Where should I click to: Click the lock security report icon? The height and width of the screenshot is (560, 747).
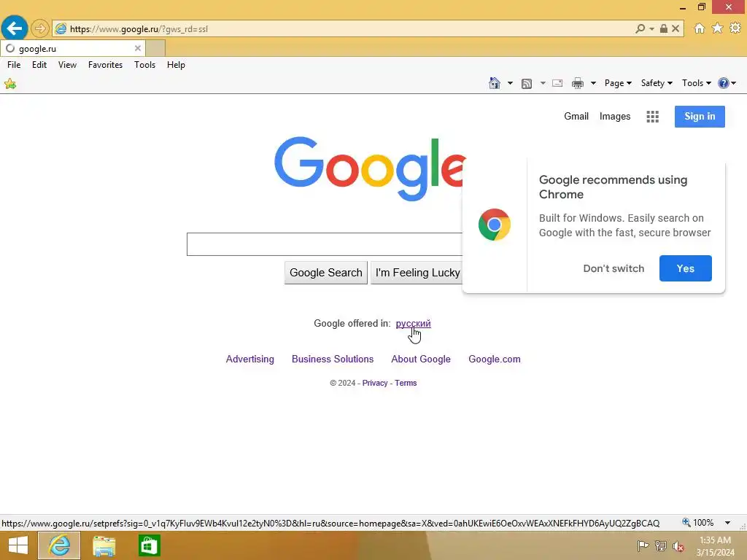pos(664,28)
